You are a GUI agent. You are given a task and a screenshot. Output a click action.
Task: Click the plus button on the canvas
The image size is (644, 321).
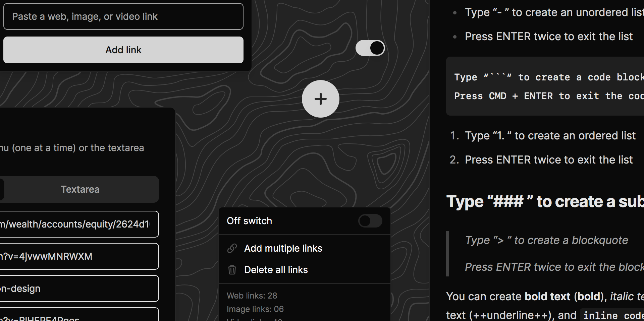point(321,99)
